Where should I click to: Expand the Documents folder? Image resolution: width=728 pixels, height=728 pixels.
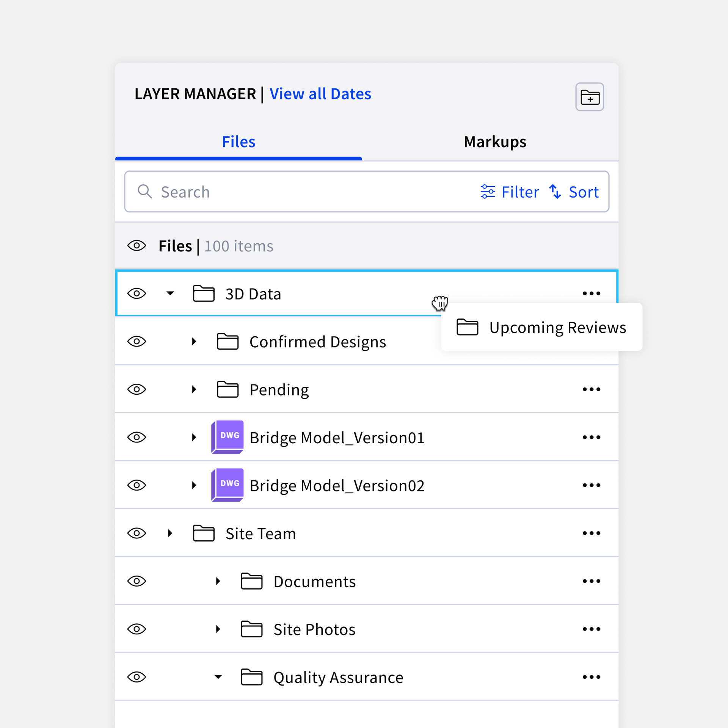[x=218, y=581]
